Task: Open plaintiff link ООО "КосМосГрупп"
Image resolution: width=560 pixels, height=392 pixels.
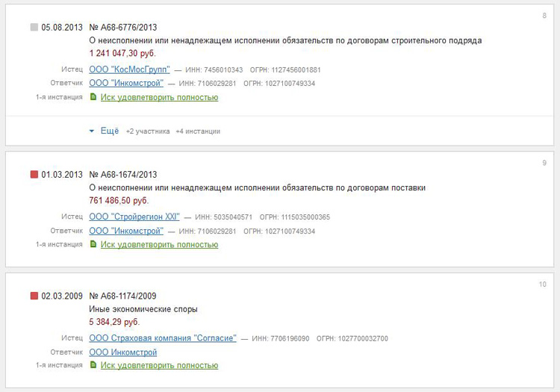Action: 129,69
